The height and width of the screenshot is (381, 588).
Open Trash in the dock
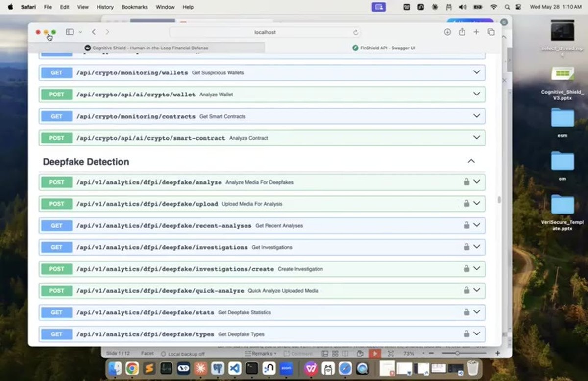(472, 368)
